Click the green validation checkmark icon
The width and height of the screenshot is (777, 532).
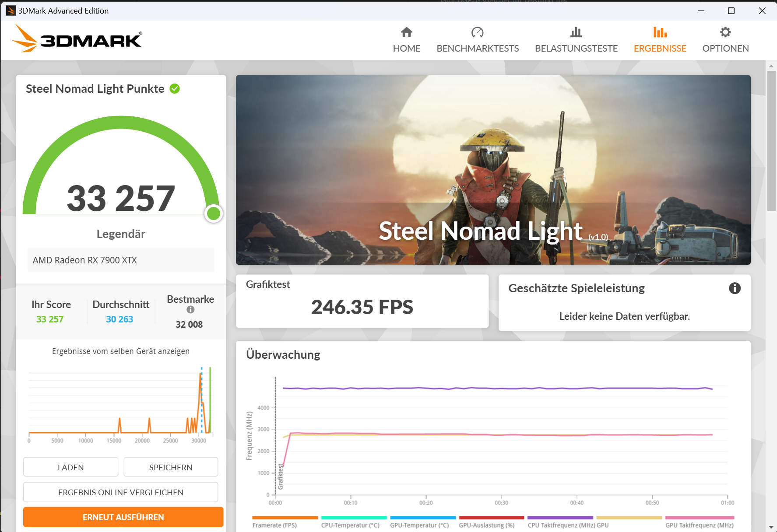coord(175,89)
